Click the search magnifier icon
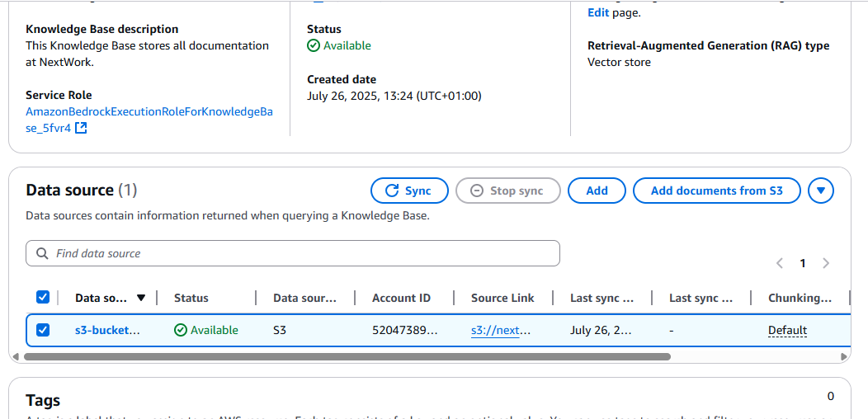The width and height of the screenshot is (868, 419). tap(41, 253)
